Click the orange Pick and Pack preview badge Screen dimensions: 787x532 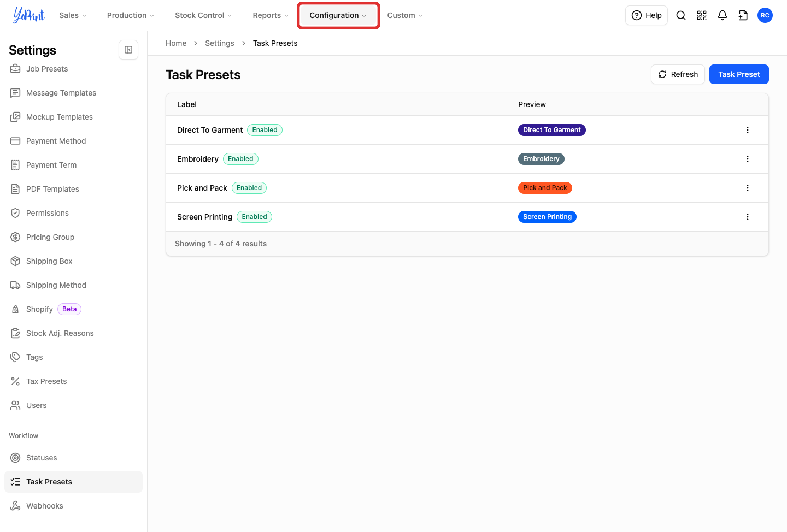click(545, 188)
